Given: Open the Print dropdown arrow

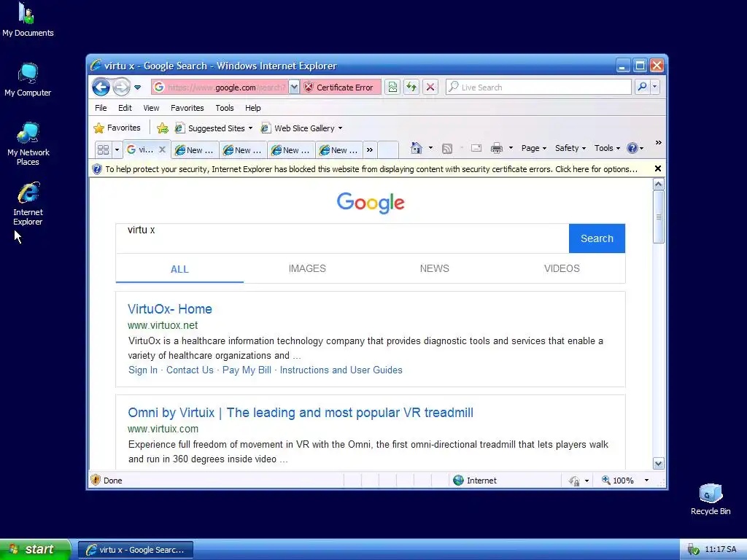Looking at the screenshot, I should pyautogui.click(x=511, y=148).
